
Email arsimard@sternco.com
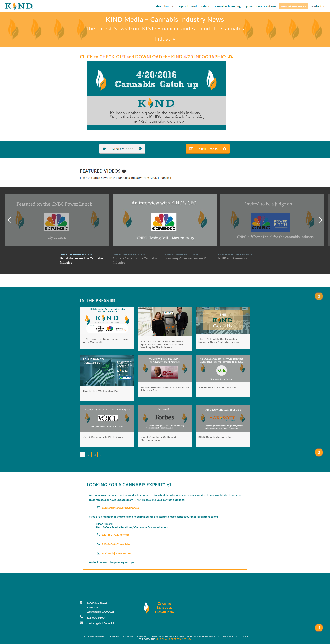pos(116,553)
